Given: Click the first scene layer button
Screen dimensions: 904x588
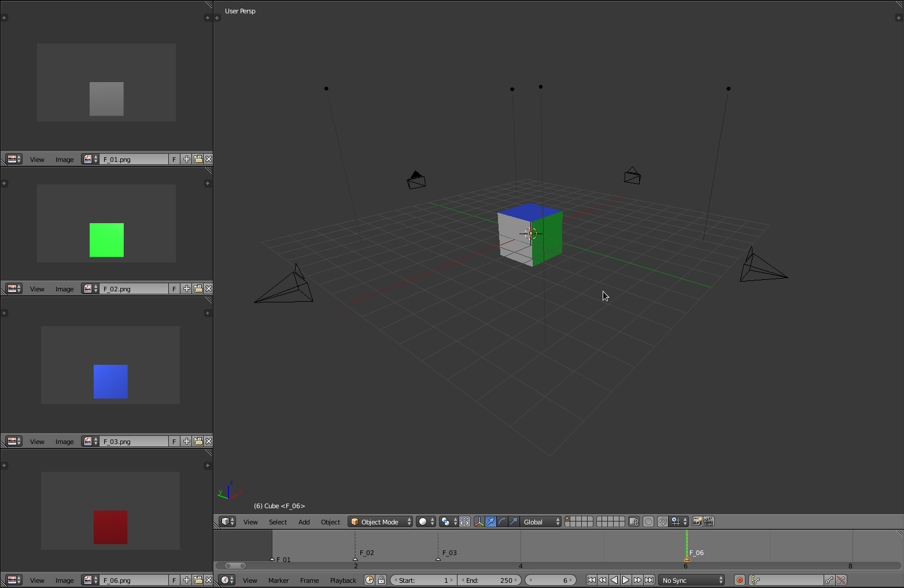Looking at the screenshot, I should point(567,519).
